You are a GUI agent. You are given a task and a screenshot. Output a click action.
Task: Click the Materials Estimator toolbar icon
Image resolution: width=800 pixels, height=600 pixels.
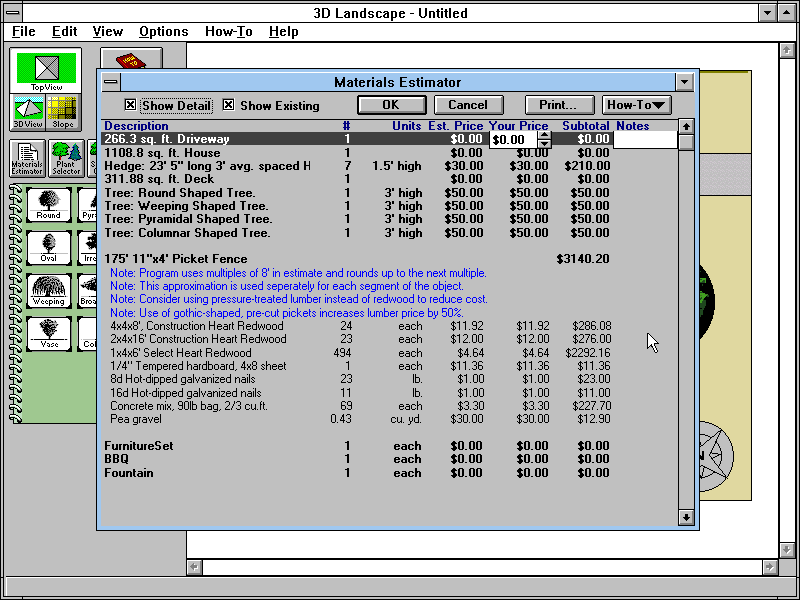(x=29, y=158)
